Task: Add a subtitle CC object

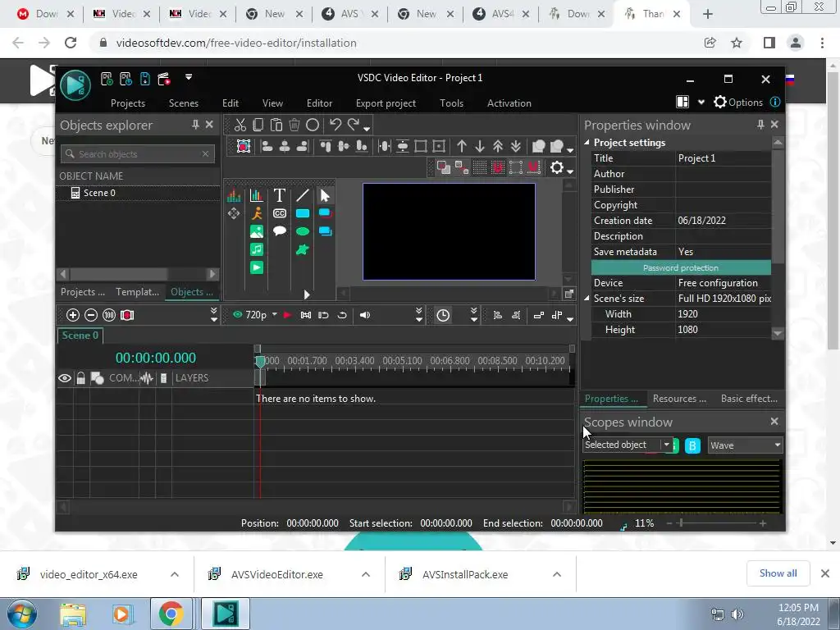Action: (x=279, y=213)
